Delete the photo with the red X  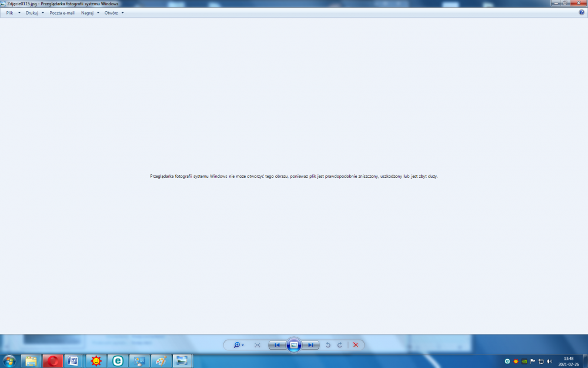pos(356,345)
